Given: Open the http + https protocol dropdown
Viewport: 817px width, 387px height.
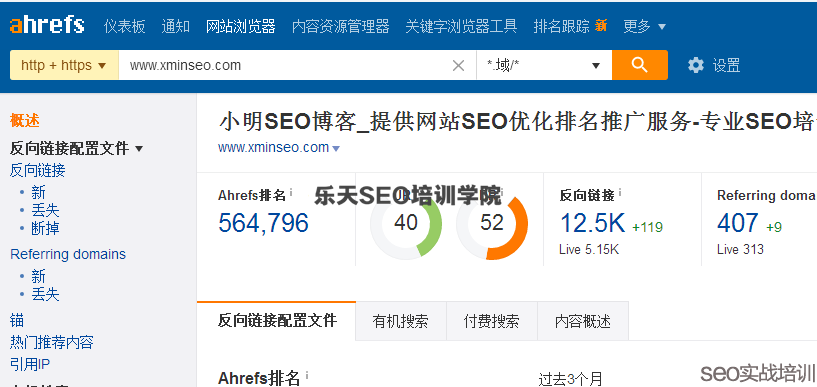Looking at the screenshot, I should click(64, 65).
